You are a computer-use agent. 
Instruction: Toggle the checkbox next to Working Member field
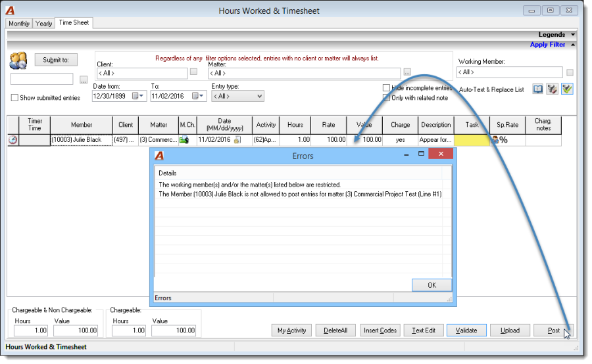pos(570,72)
